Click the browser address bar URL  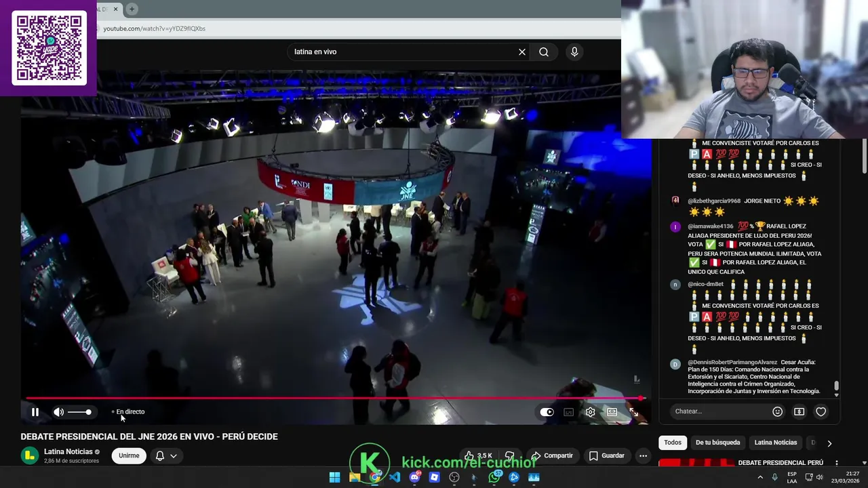tap(154, 28)
